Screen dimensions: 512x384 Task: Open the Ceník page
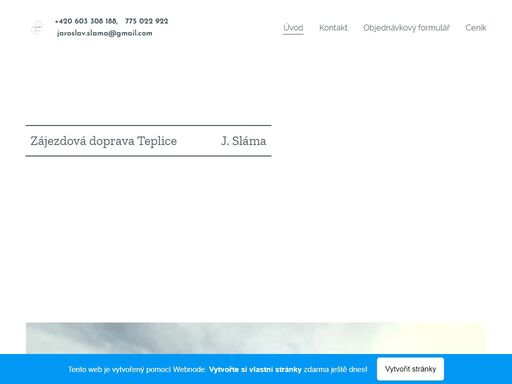pyautogui.click(x=476, y=28)
